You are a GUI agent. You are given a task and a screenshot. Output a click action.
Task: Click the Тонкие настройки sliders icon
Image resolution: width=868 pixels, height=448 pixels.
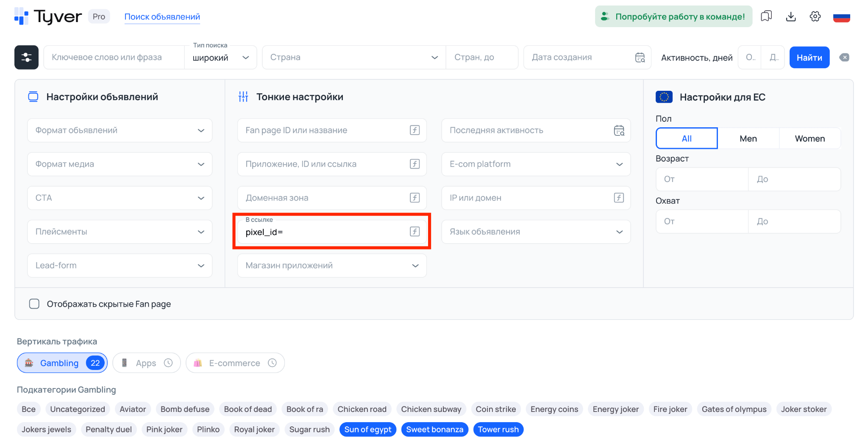(x=243, y=97)
